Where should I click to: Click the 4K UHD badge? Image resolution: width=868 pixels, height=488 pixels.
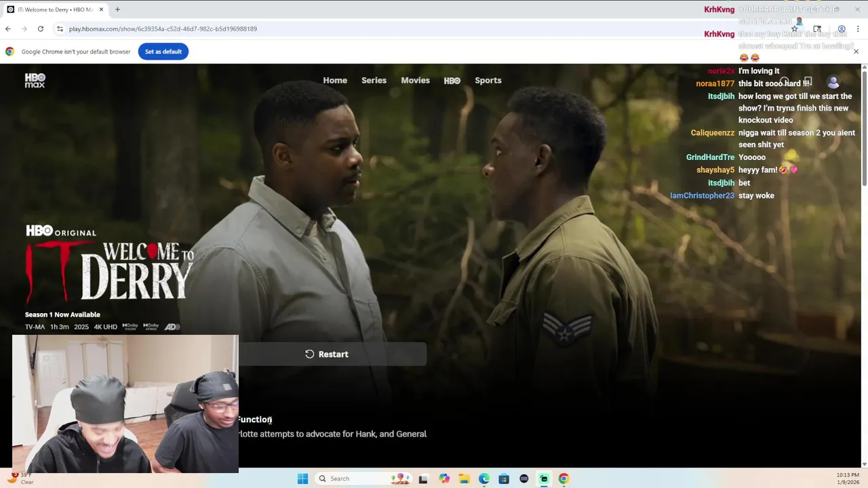click(x=105, y=327)
